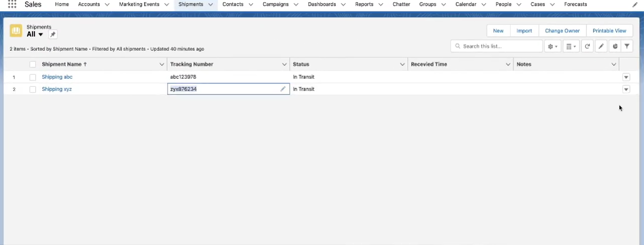Sort by Recevied Time column header

(429, 64)
